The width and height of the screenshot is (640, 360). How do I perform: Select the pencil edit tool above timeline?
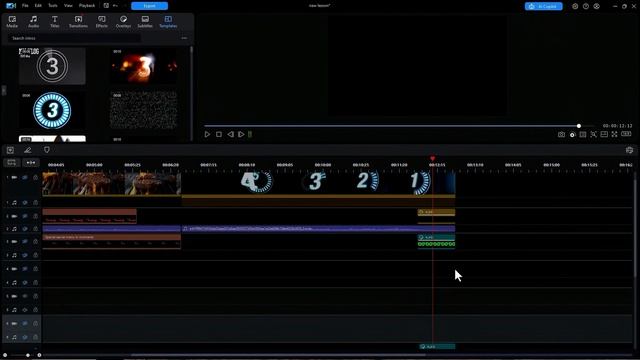click(x=28, y=150)
